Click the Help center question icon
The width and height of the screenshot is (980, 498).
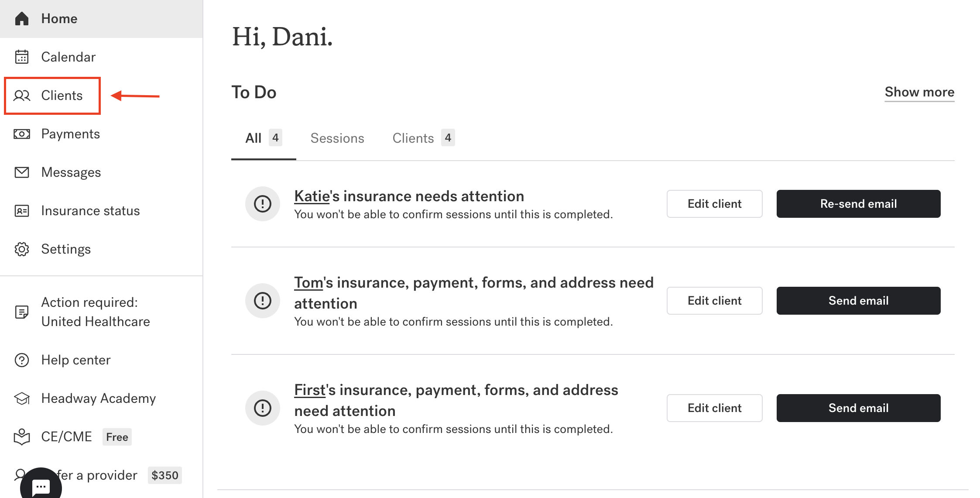[22, 360]
